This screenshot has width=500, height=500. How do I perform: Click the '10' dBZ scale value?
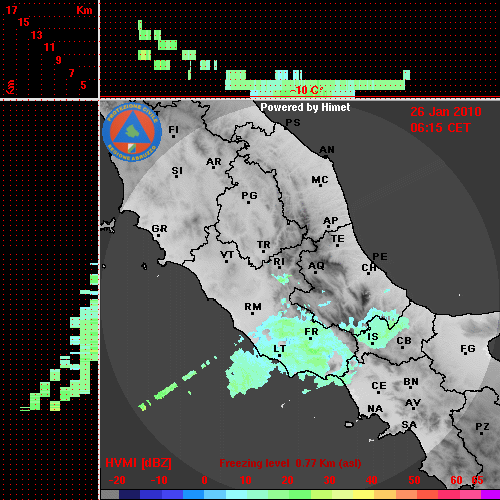pos(246,480)
